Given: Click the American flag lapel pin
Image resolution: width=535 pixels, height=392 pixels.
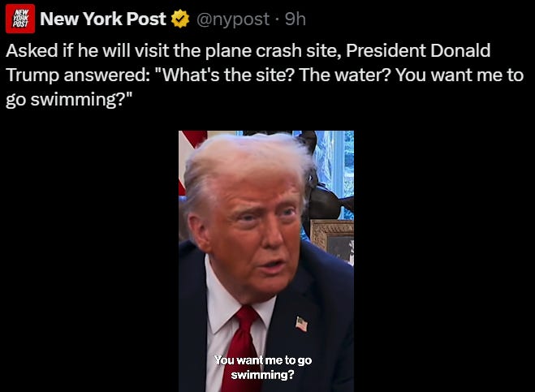Looking at the screenshot, I should tap(302, 324).
